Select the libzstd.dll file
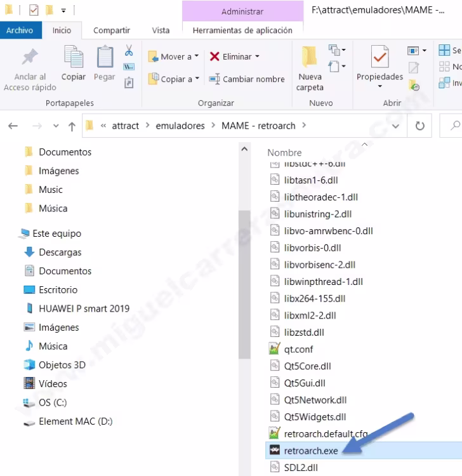 tap(304, 332)
